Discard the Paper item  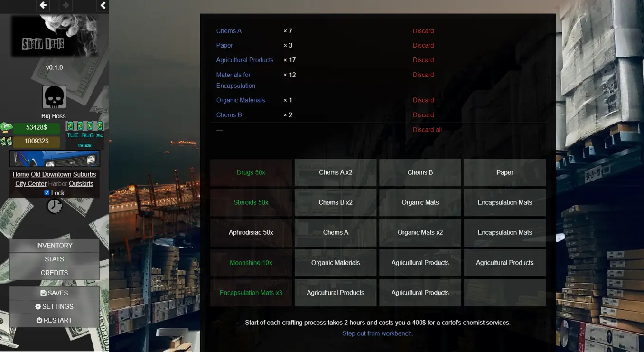pos(423,46)
